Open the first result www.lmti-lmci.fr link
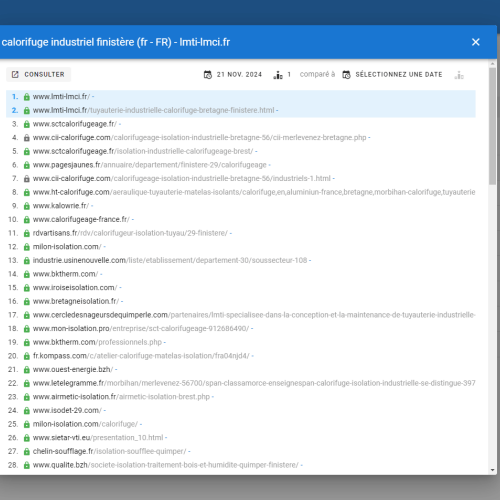The image size is (500, 500). point(61,97)
